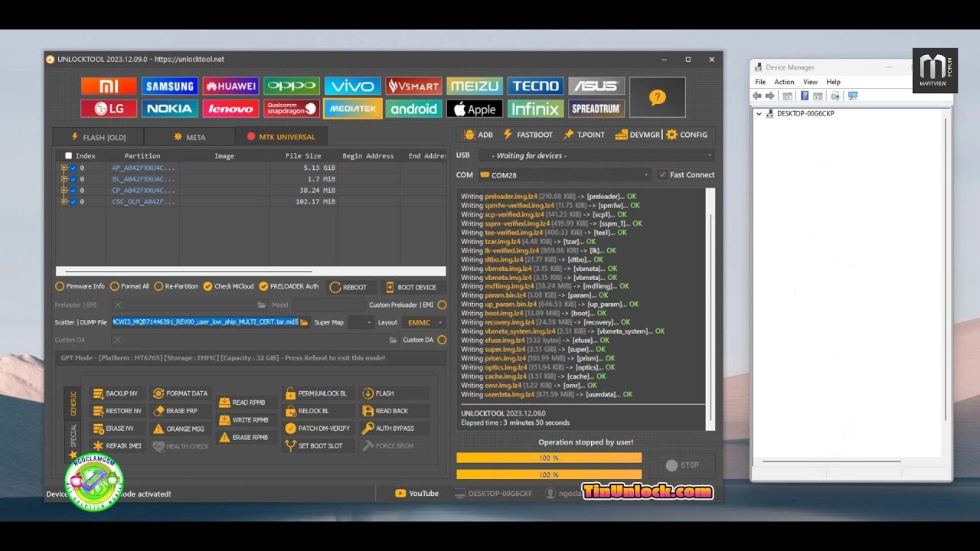
Task: Choose the Nokia brand tile
Action: (x=170, y=109)
